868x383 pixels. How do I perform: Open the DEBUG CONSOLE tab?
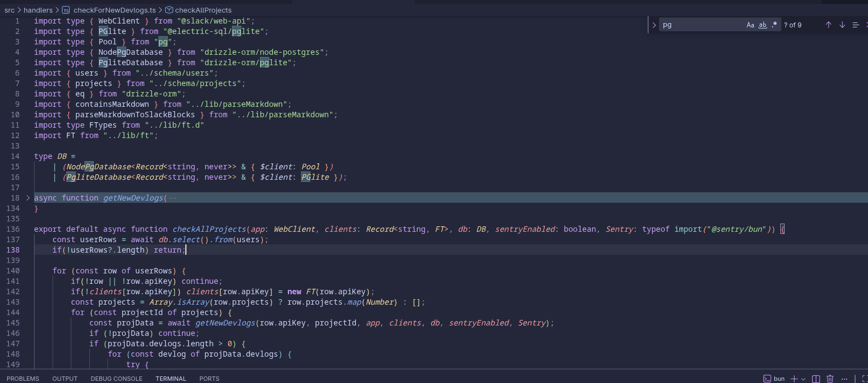(x=116, y=379)
